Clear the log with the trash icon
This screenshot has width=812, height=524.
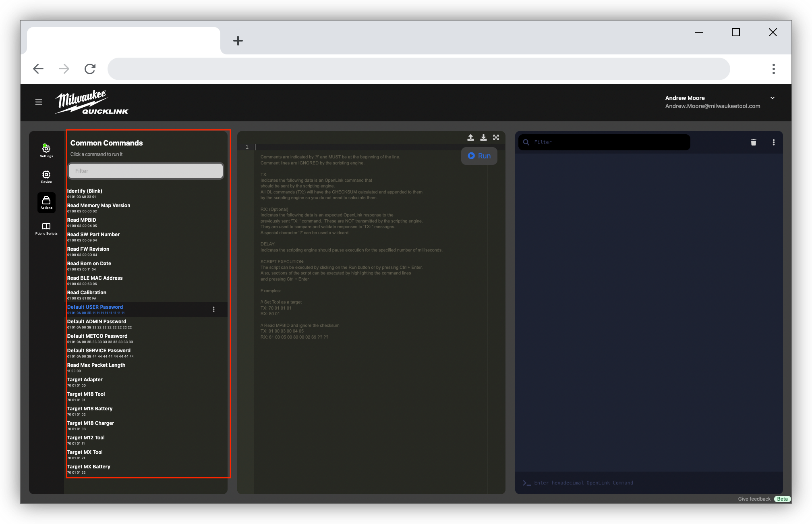754,142
